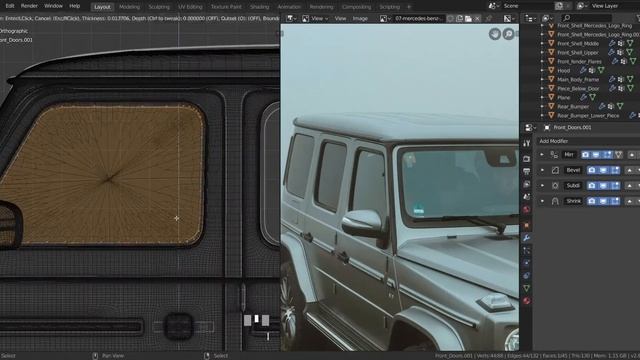Toggle the image pin icon
This screenshot has height=360, width=640.
489,18
